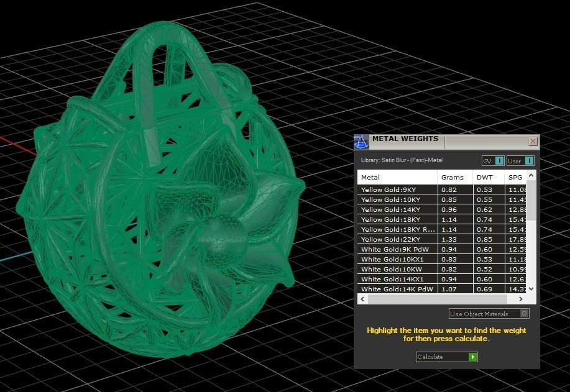Select the Yellow Gold:14KY row

(x=442, y=209)
